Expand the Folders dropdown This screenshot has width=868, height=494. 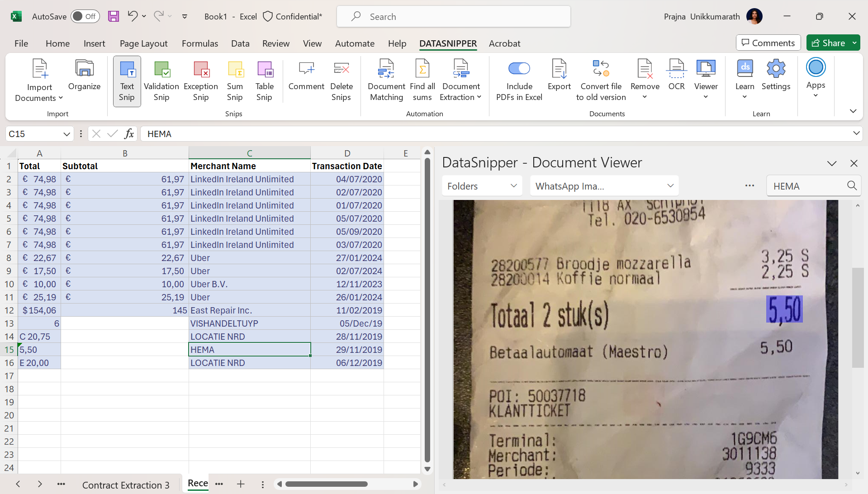[482, 186]
